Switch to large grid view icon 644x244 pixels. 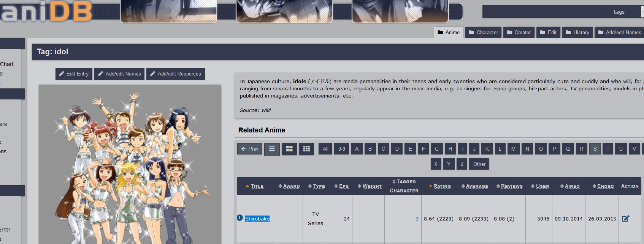click(x=289, y=149)
